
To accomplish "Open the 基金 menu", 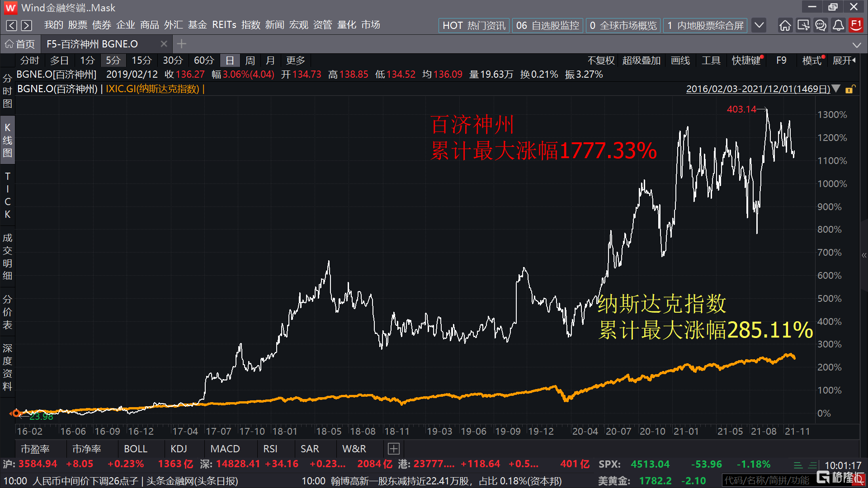I will (197, 25).
